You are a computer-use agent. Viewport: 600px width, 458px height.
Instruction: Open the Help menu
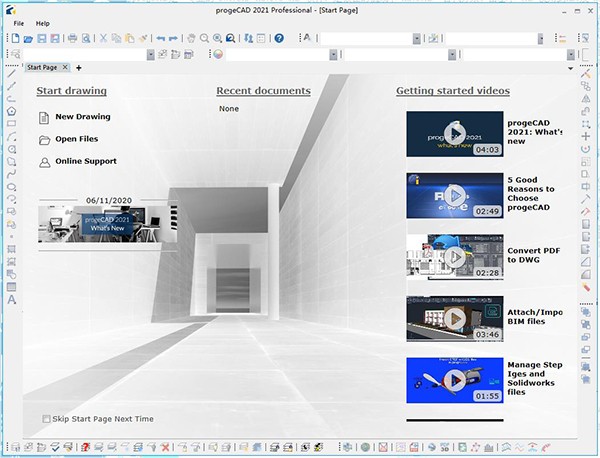pyautogui.click(x=42, y=22)
